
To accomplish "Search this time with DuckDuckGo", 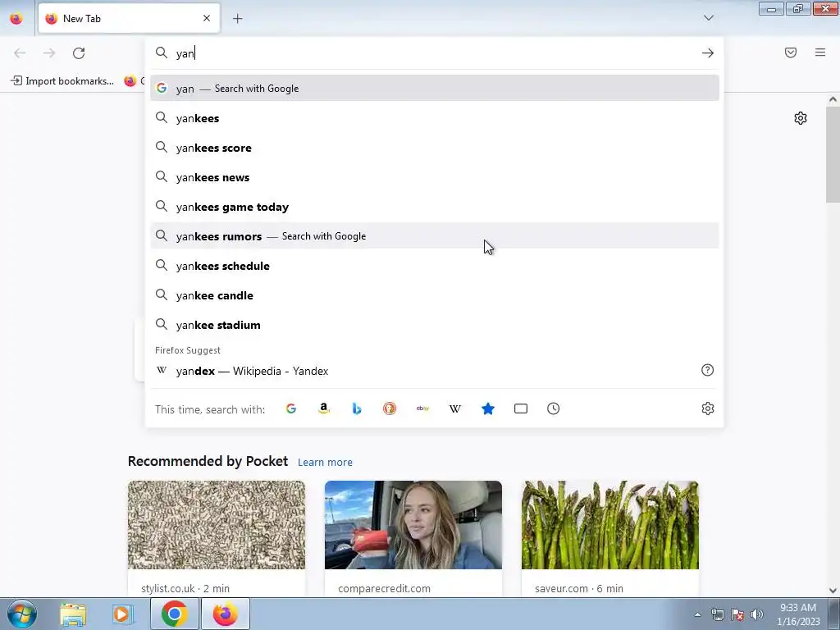I will click(390, 409).
